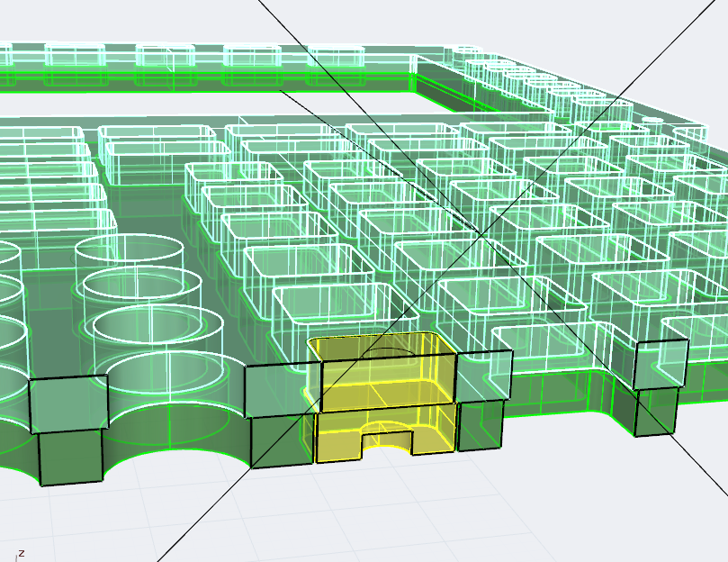728x562 pixels.
Task: Select the black-outlined block at far left
Action: [68, 403]
